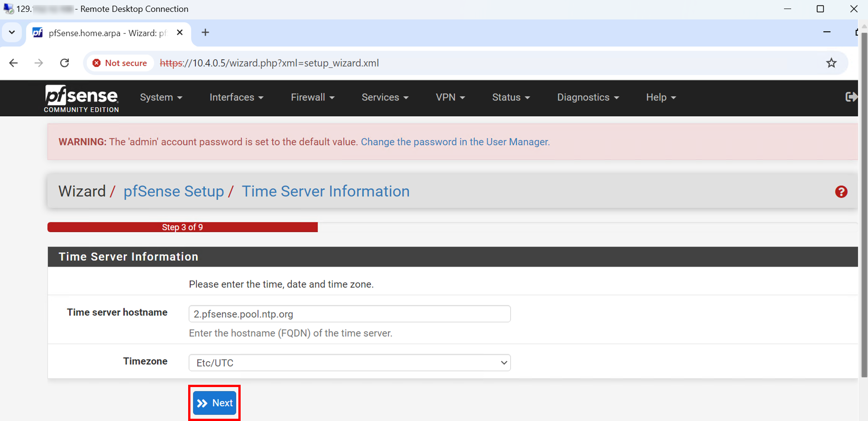
Task: Select the pfSense.home.arpa Wizard tab
Action: (108, 33)
